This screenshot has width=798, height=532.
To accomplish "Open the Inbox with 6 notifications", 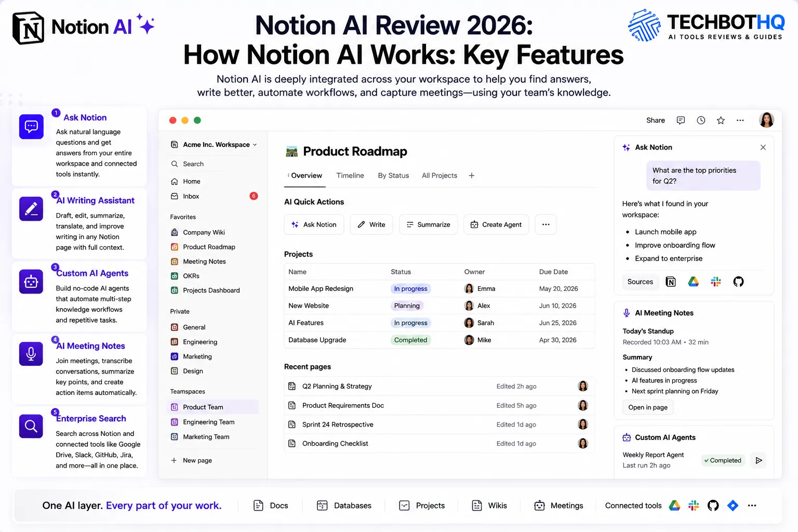I will (214, 196).
